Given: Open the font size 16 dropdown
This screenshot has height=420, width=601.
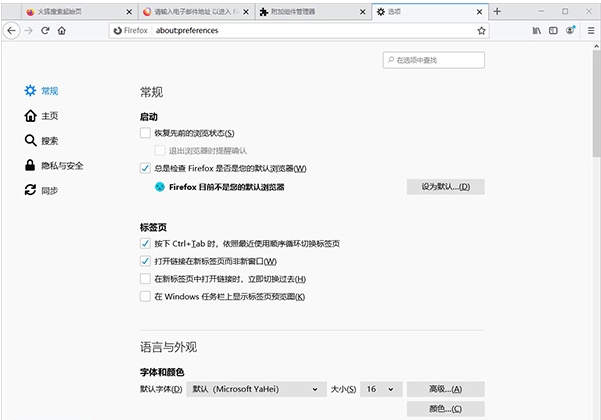Looking at the screenshot, I should coord(381,389).
